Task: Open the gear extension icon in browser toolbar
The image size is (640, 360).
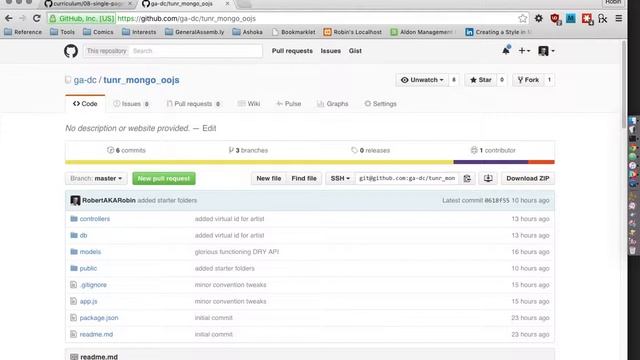Action: point(539,18)
